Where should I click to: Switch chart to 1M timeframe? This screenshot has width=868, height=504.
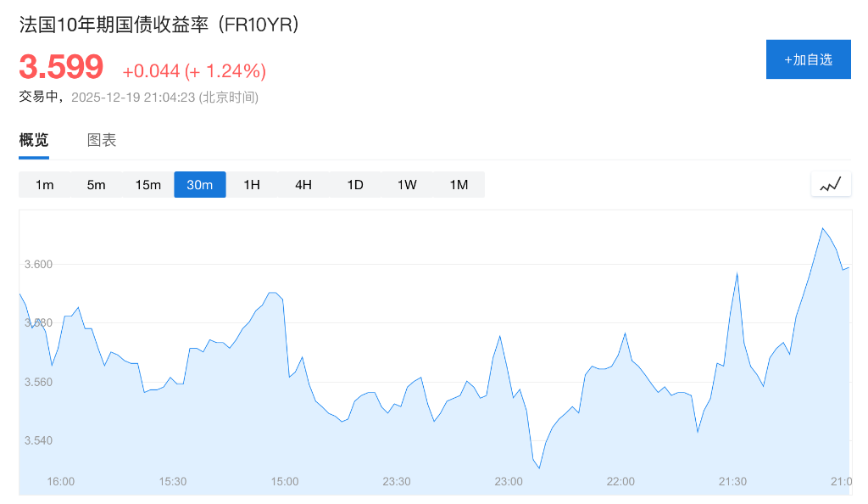pos(459,185)
